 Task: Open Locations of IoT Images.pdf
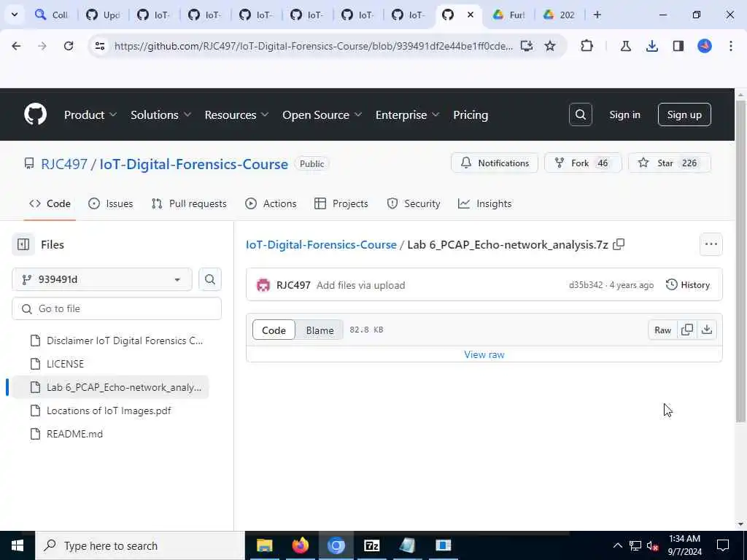tap(110, 411)
